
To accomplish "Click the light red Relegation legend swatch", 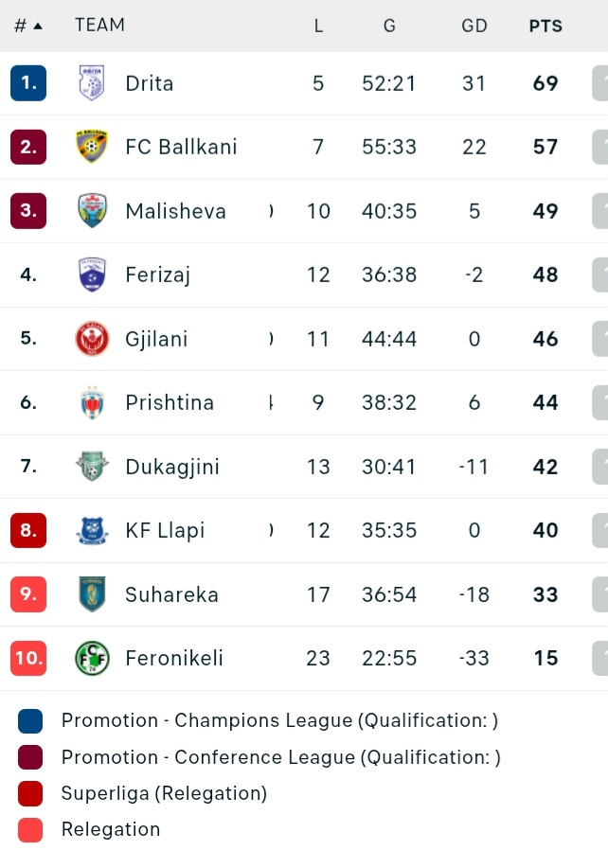I will point(30,830).
